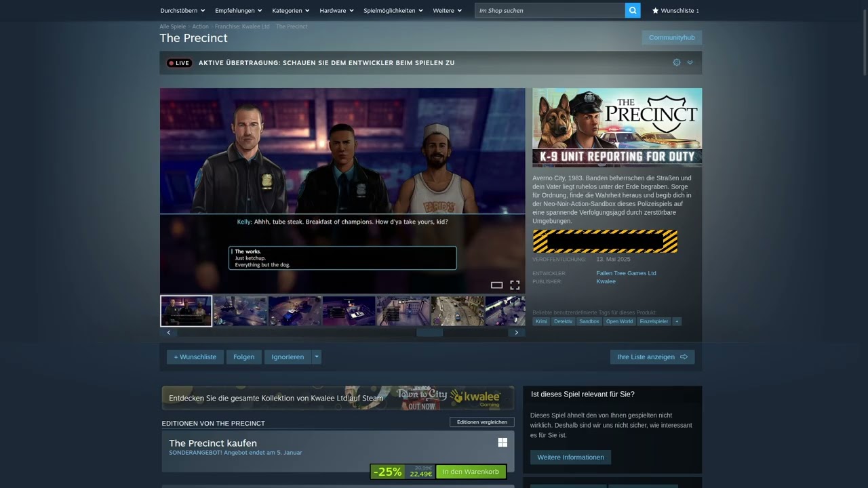Add The Precinct with In den Warenkorb
The height and width of the screenshot is (488, 868).
tap(471, 472)
